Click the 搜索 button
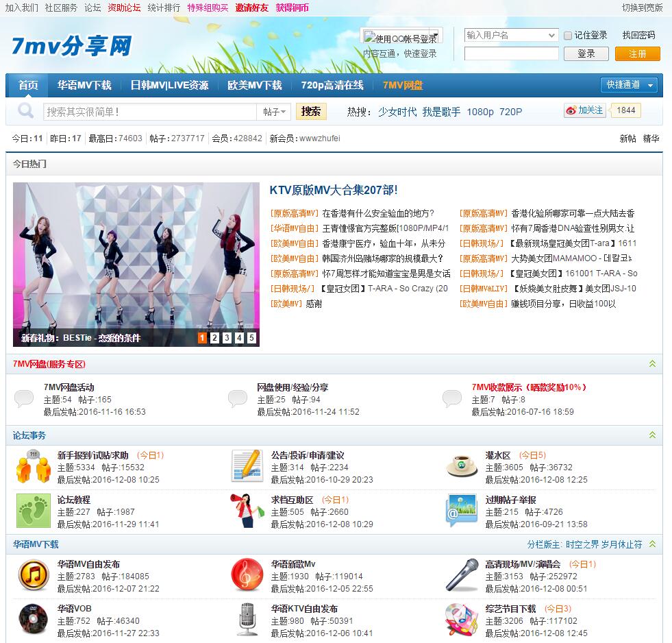The image size is (672, 643). pyautogui.click(x=311, y=111)
